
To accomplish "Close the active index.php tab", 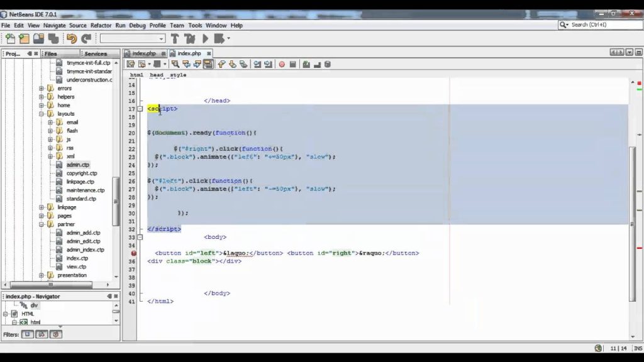I will point(209,53).
